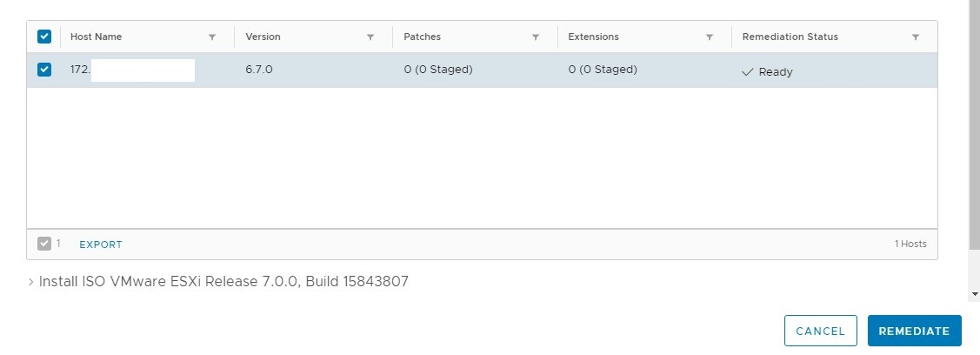
Task: Open filter icon for Extensions column
Action: 710,37
